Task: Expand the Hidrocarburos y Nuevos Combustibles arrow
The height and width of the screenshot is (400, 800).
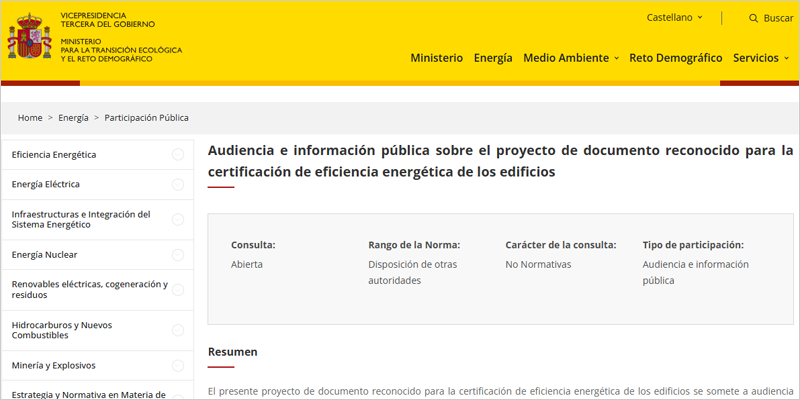Action: pyautogui.click(x=178, y=330)
